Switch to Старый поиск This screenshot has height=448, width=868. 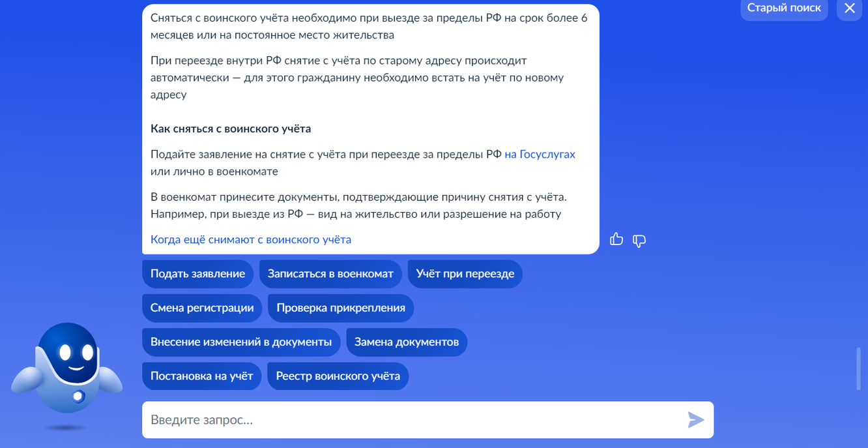[x=784, y=8]
